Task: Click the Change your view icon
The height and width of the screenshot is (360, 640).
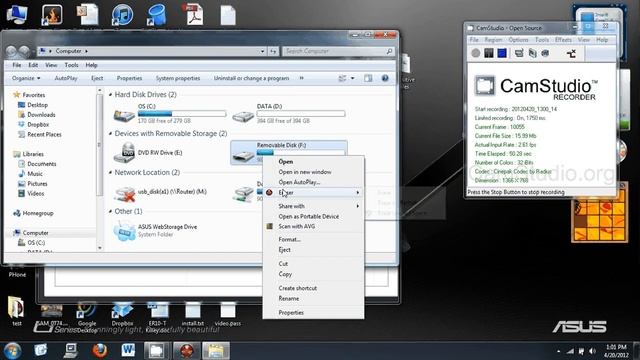Action: point(342,78)
